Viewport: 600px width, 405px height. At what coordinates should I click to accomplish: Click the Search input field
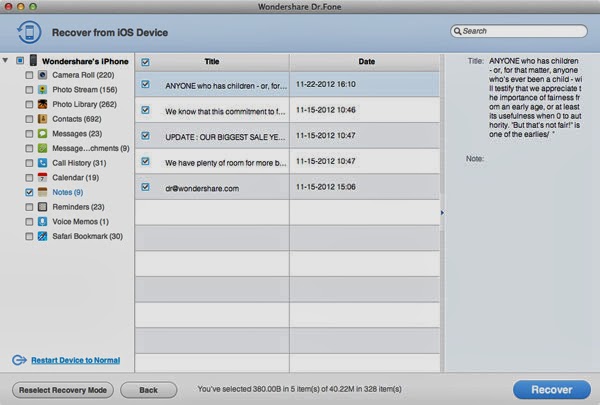point(519,31)
